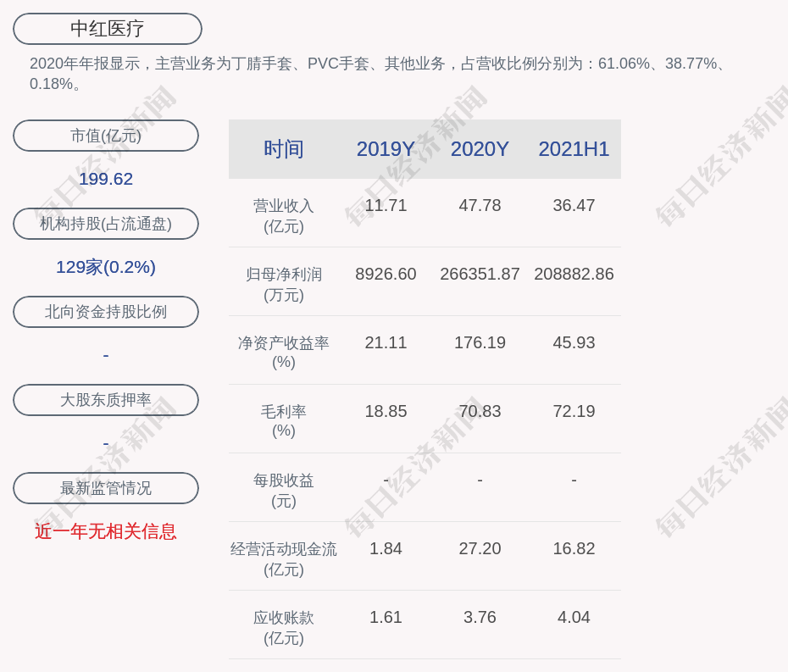Click the 中红医疗 company name pill

click(108, 29)
